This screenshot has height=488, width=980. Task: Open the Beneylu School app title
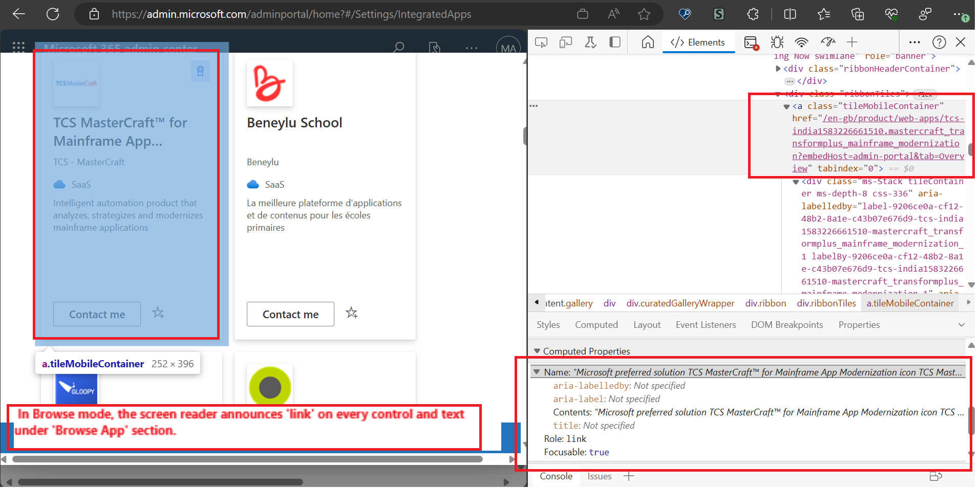pyautogui.click(x=294, y=123)
